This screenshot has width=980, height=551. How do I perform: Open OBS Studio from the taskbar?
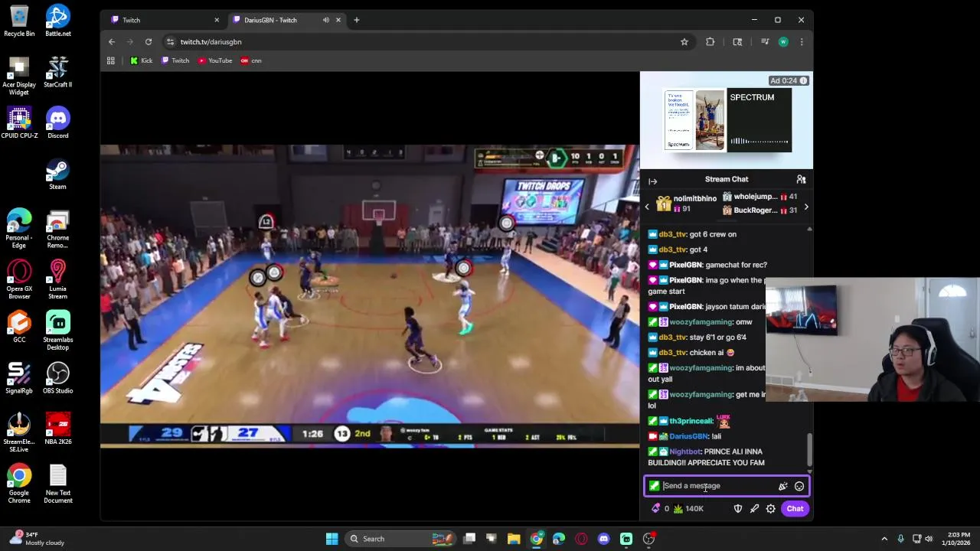[648, 539]
